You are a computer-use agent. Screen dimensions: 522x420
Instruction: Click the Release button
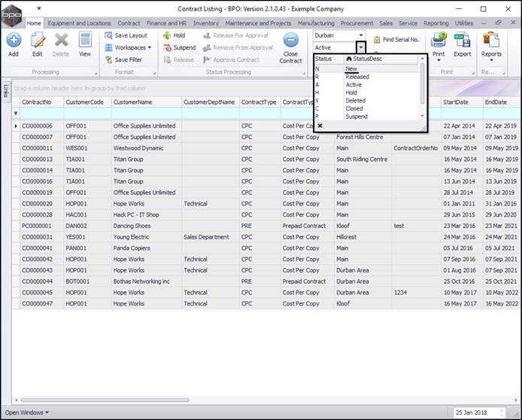click(179, 59)
